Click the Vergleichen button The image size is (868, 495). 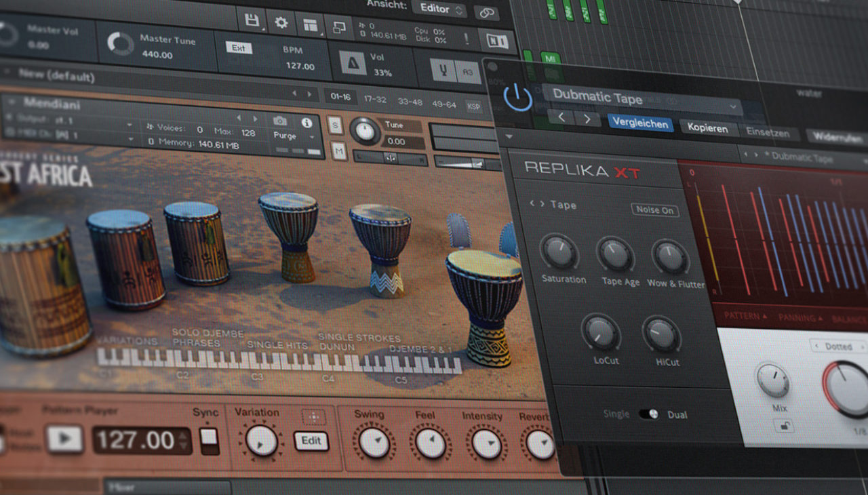(x=640, y=125)
